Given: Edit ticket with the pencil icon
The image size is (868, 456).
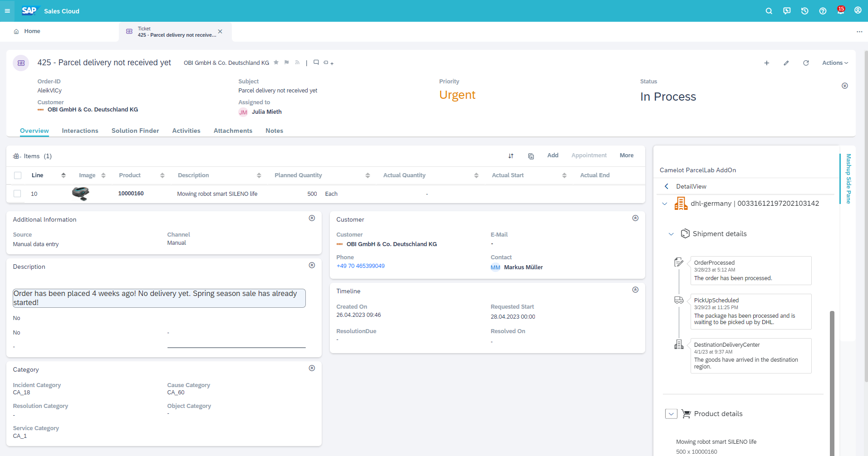Looking at the screenshot, I should pos(786,63).
